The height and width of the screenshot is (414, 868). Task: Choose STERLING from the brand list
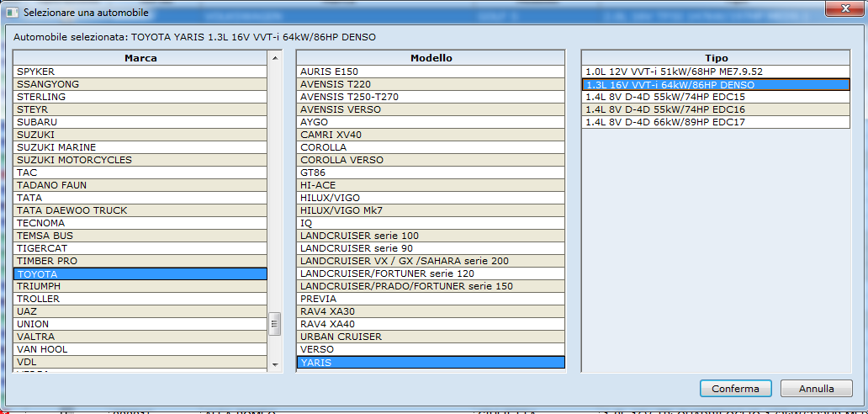point(140,97)
